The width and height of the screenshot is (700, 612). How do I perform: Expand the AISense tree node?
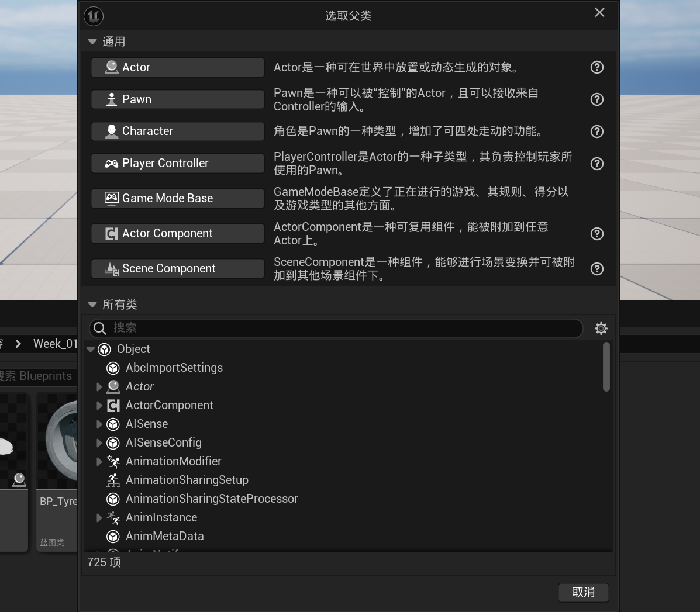pos(99,424)
